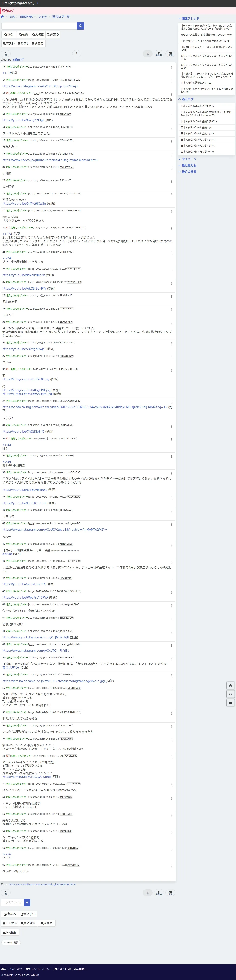Click the search text field at top
The height and width of the screenshot is (980, 236).
pos(39,26)
